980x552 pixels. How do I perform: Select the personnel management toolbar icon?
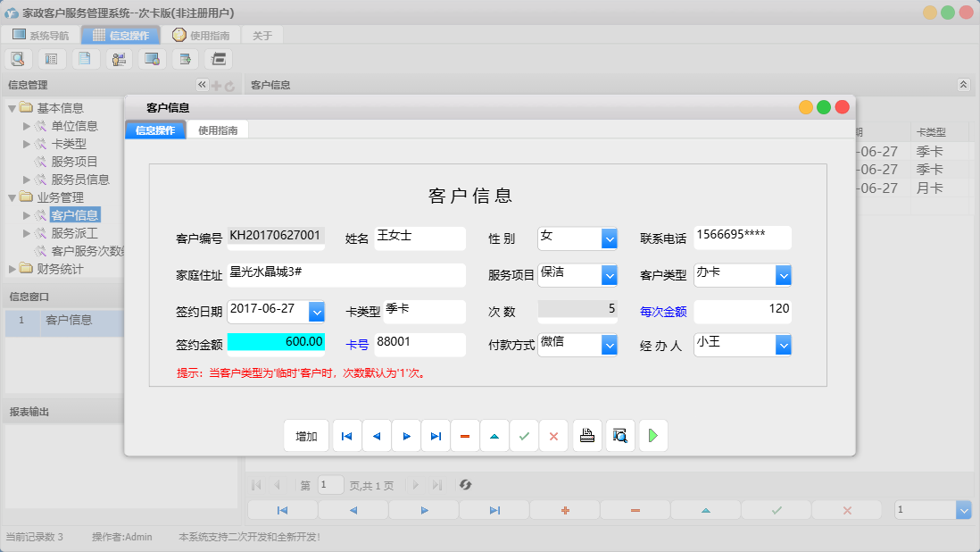click(x=118, y=58)
